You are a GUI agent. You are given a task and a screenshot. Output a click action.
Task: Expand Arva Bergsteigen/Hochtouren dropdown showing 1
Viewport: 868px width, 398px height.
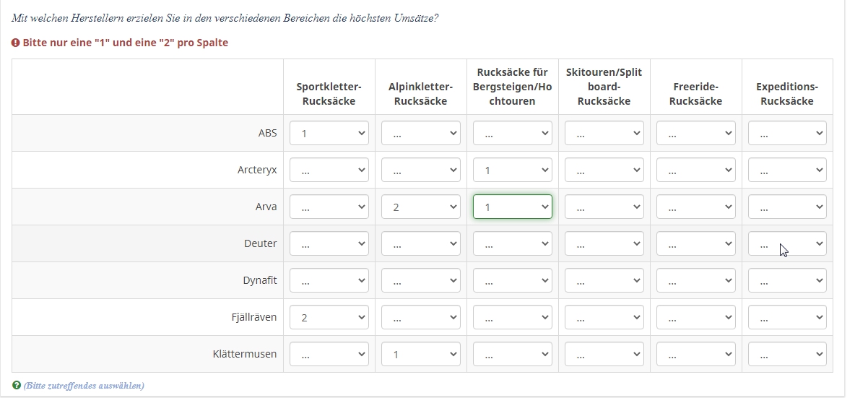coord(513,207)
